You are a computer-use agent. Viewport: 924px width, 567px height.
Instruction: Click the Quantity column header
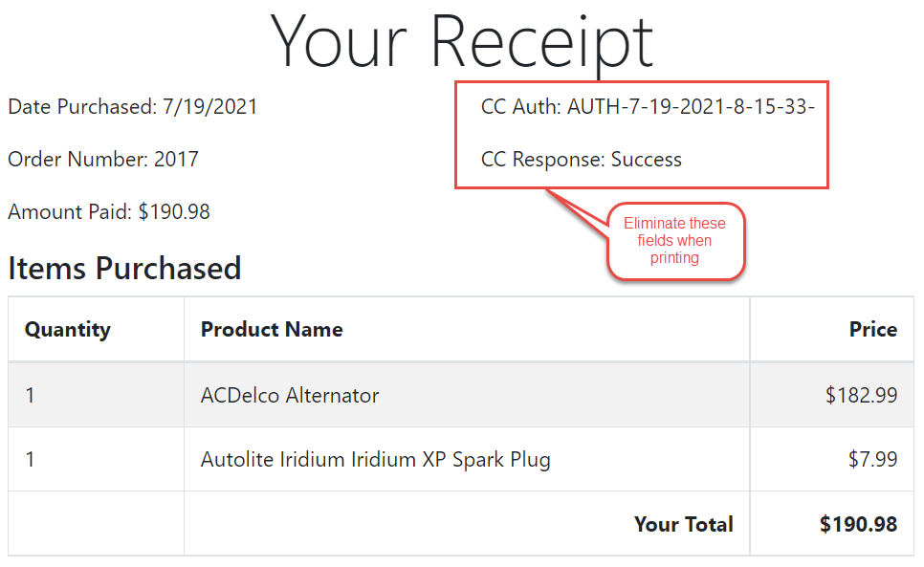click(x=68, y=330)
